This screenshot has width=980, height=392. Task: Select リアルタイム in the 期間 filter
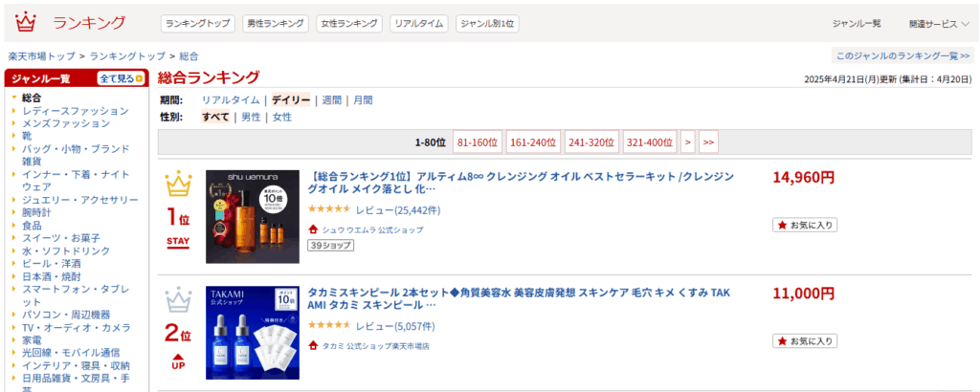click(231, 99)
